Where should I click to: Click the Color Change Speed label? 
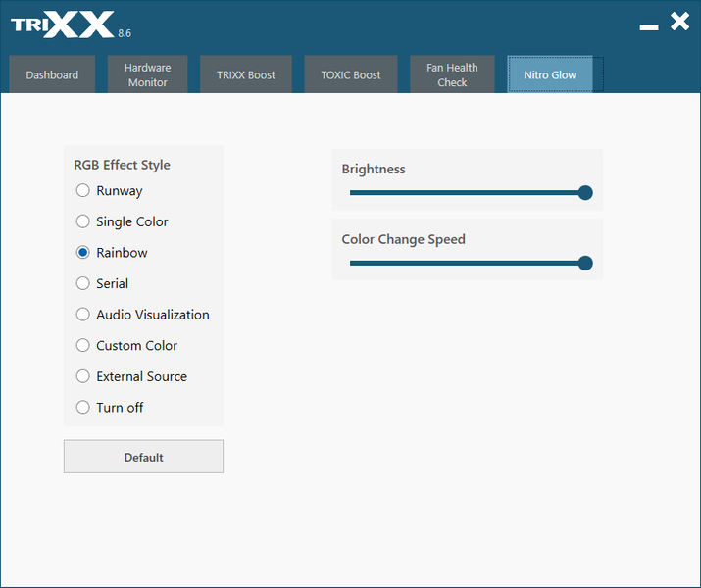[x=403, y=239]
